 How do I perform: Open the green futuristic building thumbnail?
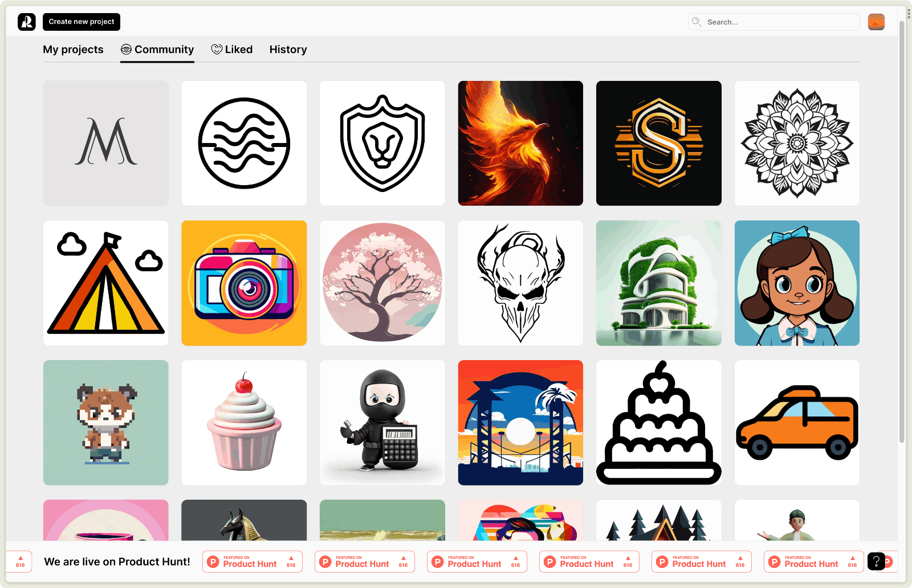click(x=659, y=283)
